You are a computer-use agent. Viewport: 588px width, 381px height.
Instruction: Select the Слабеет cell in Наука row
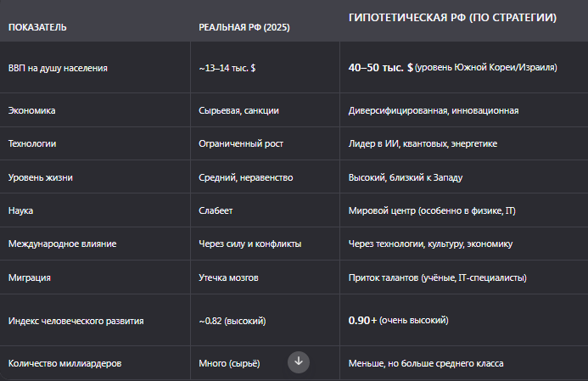pyautogui.click(x=216, y=210)
